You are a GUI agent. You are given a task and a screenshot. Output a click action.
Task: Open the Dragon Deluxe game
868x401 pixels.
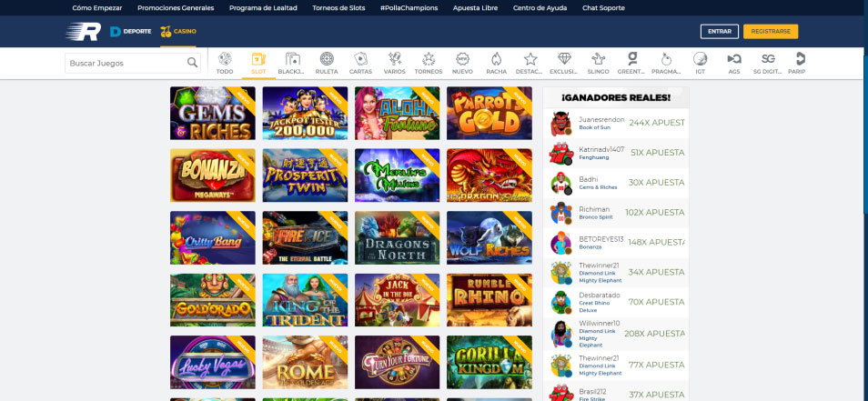[x=490, y=175]
